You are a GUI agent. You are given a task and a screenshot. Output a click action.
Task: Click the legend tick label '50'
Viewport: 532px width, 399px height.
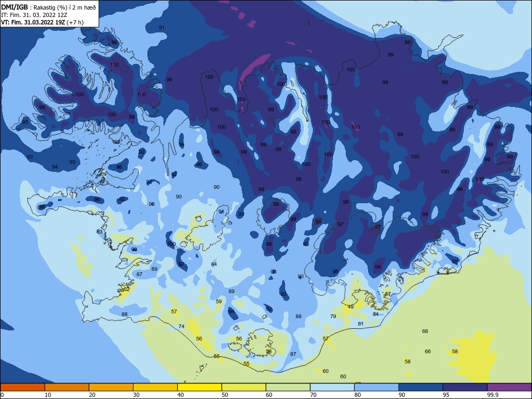225,395
